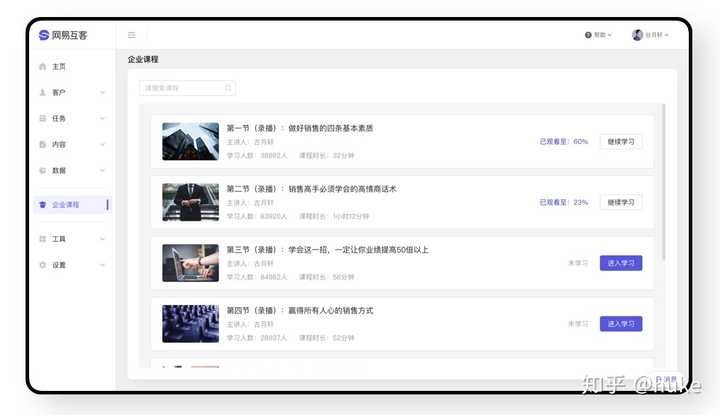
Task: Click the 客户 person icon in sidebar
Action: (x=43, y=92)
